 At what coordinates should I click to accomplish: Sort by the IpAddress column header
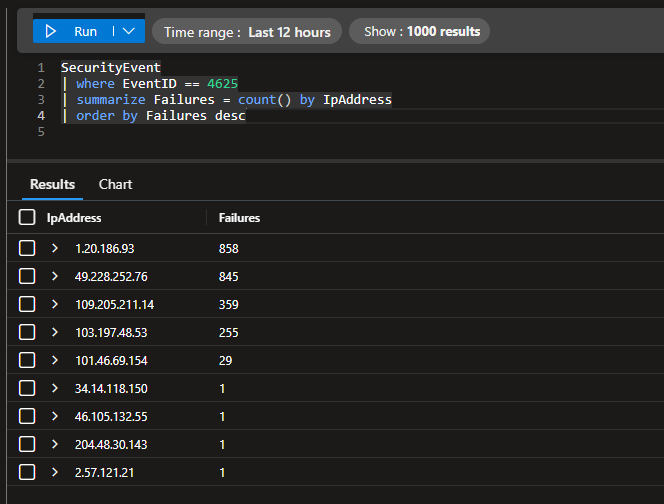(x=74, y=218)
